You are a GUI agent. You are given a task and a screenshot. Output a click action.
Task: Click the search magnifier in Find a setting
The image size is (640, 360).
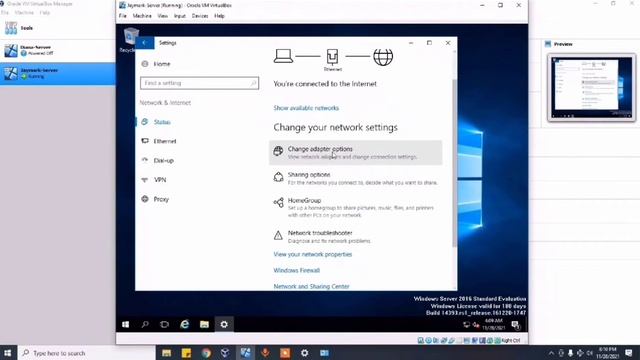253,83
